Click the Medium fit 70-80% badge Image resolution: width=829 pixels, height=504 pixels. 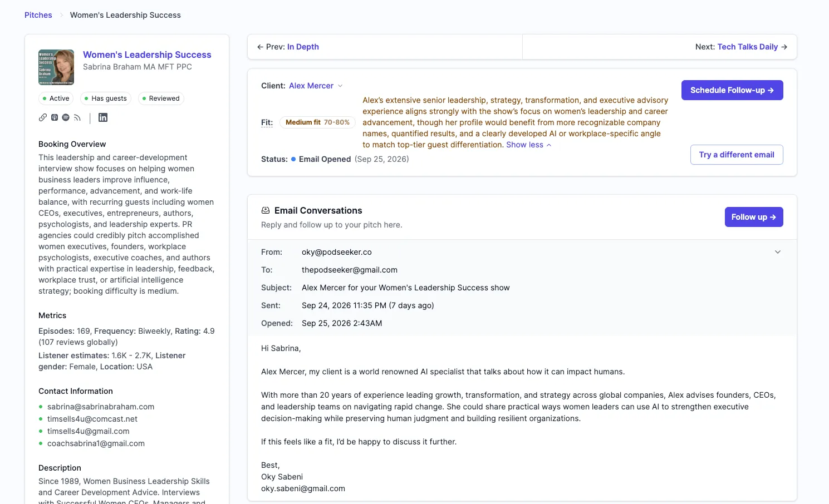(x=317, y=122)
